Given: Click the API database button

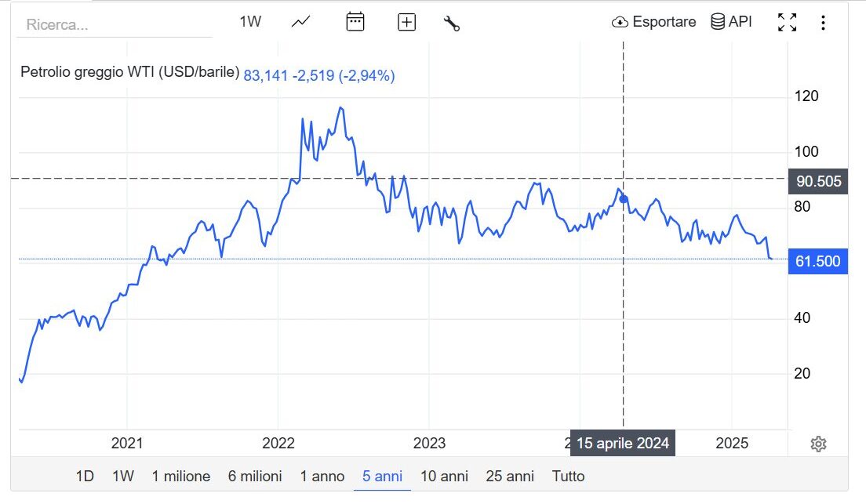Looking at the screenshot, I should pyautogui.click(x=731, y=22).
